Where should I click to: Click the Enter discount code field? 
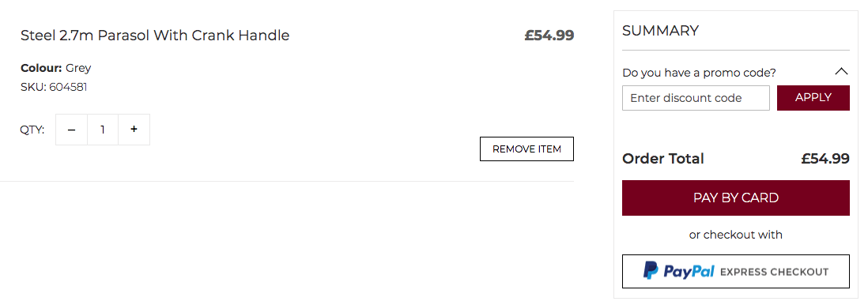[696, 98]
